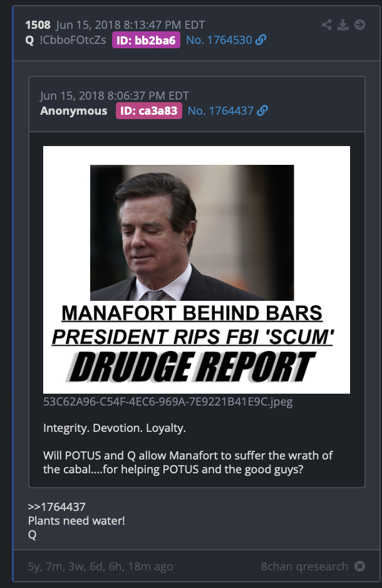Image resolution: width=382 pixels, height=588 pixels.
Task: Click the right-arrow icon in post header
Action: 359,24
